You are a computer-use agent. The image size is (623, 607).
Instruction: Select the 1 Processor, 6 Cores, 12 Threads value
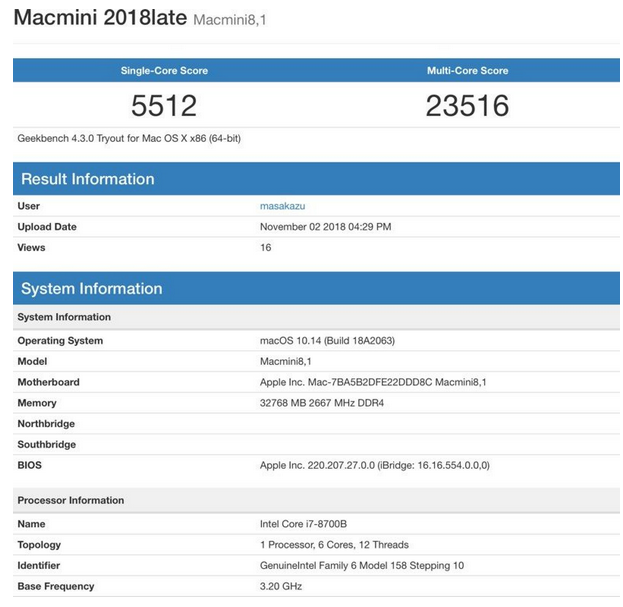[334, 544]
